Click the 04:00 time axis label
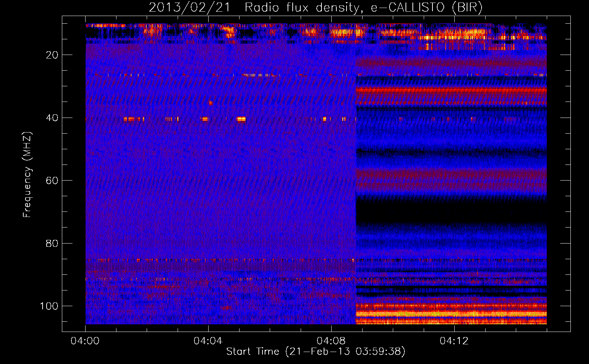589x364 pixels. [x=85, y=341]
